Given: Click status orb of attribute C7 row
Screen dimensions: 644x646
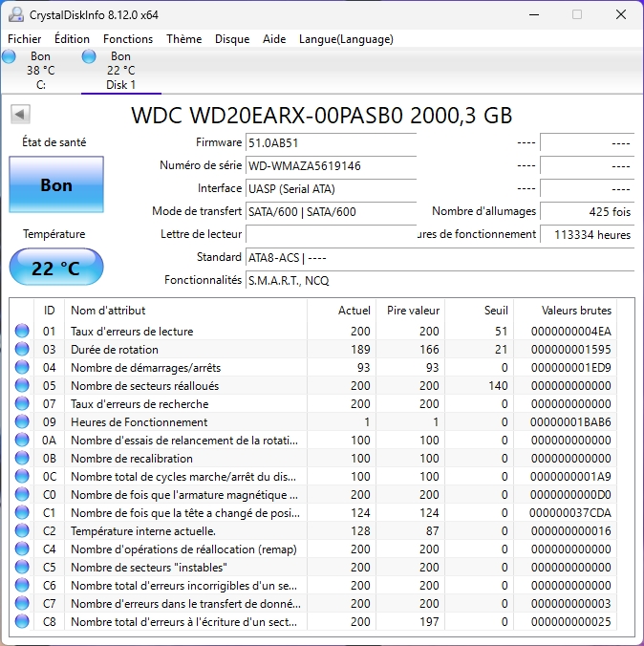Looking at the screenshot, I should (x=22, y=603).
